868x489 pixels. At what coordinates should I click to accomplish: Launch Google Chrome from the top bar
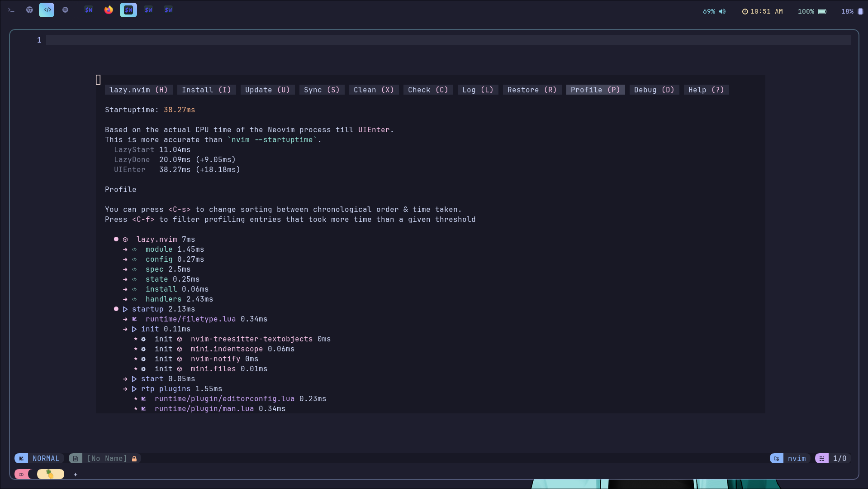click(x=29, y=10)
